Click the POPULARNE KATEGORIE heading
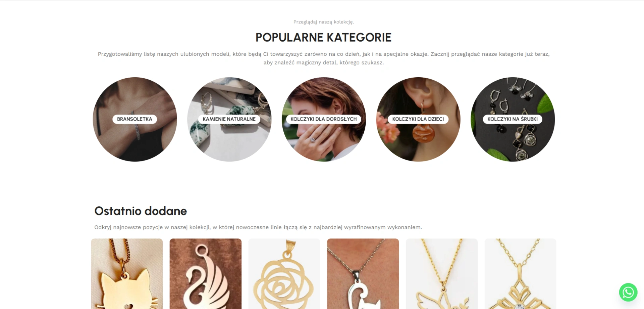Viewport: 644px width, 309px height. pyautogui.click(x=323, y=37)
